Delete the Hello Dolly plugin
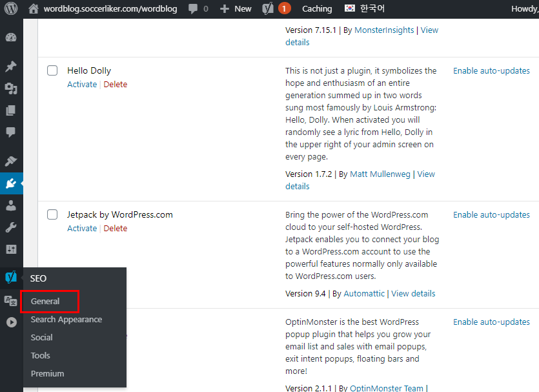Viewport: 539px width, 392px height. tap(115, 84)
